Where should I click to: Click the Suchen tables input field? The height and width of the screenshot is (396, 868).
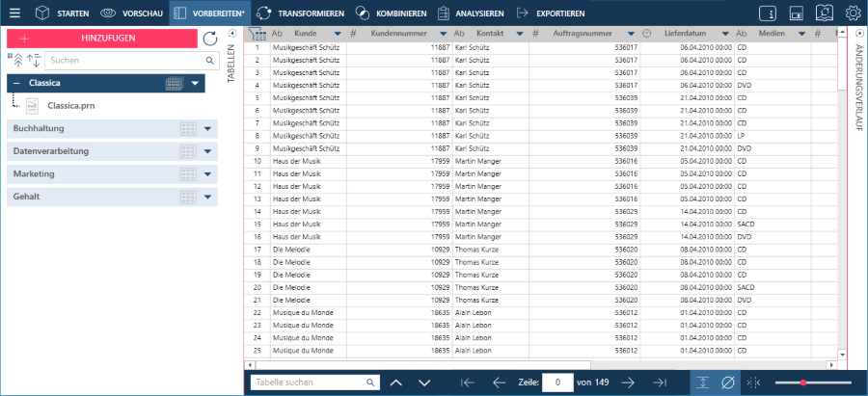coord(132,61)
